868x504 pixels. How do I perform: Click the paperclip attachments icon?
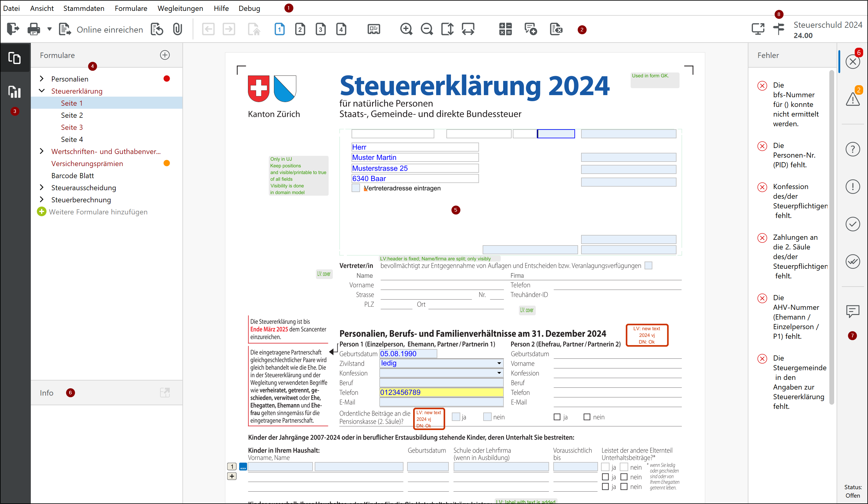point(177,29)
